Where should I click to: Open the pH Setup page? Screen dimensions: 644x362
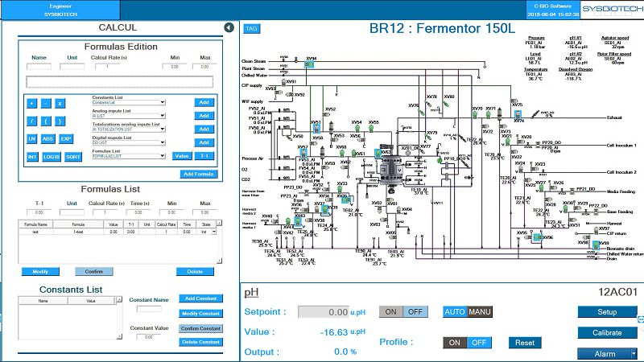(x=608, y=312)
